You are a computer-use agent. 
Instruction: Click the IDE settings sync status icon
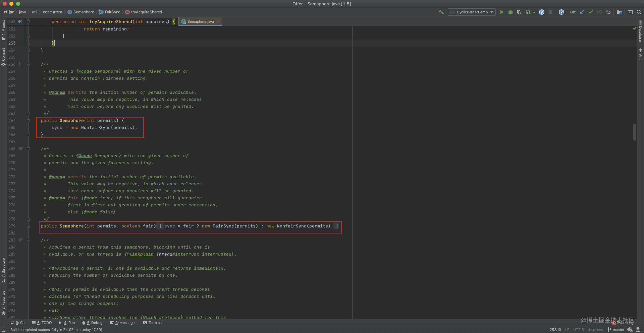630,330
